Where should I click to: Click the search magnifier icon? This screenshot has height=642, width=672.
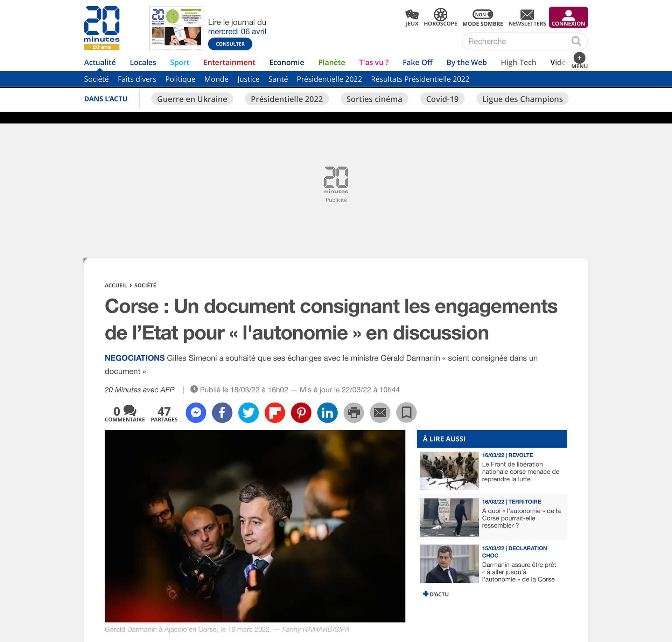[x=576, y=41]
